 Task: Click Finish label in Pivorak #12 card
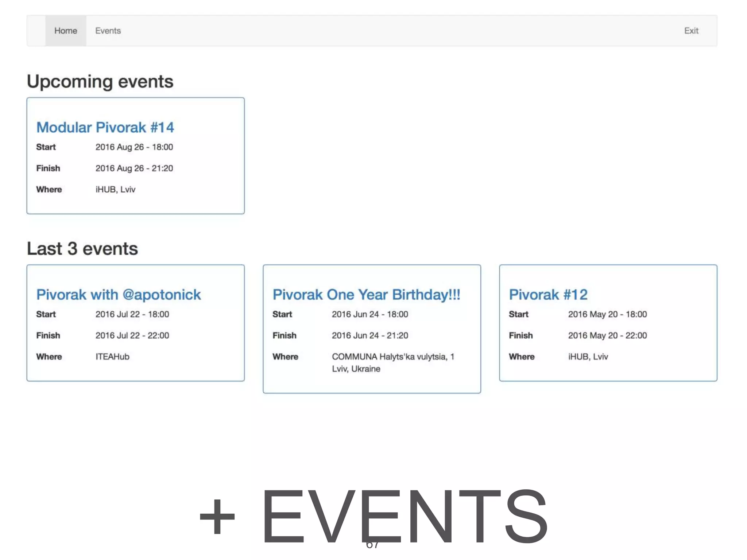pyautogui.click(x=520, y=335)
